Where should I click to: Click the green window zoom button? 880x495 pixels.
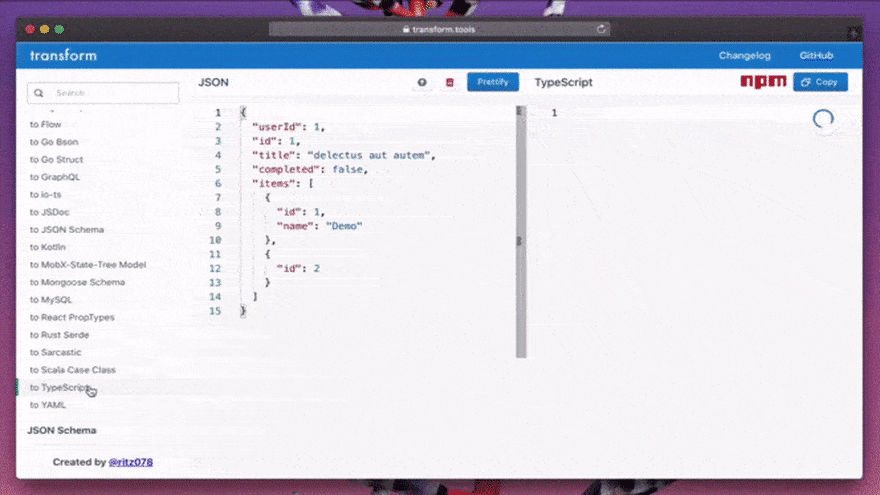pos(59,29)
